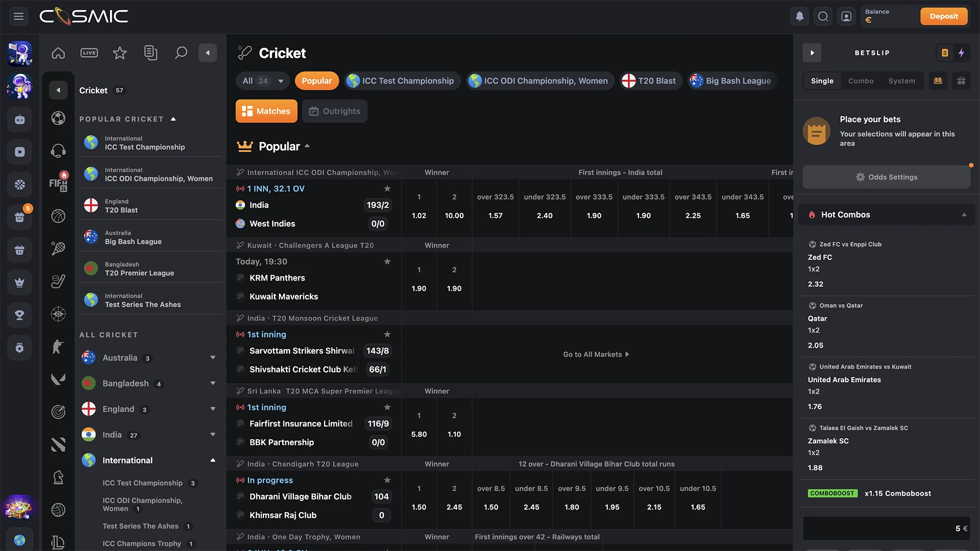980x551 pixels.
Task: Collapse the Hot Combos section
Action: pyautogui.click(x=964, y=215)
